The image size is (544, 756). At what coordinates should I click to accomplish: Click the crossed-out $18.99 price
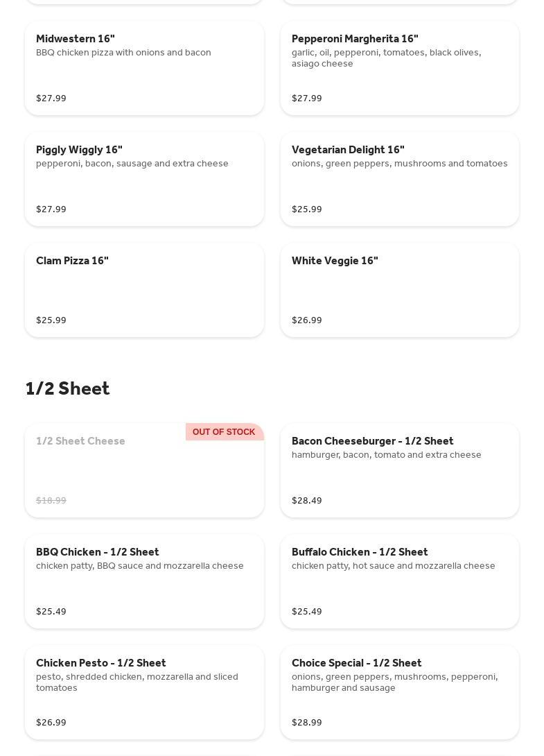coord(51,500)
